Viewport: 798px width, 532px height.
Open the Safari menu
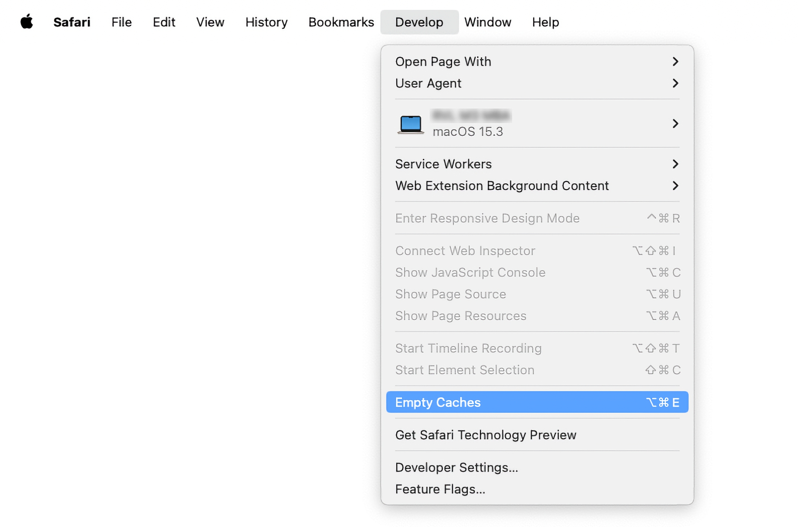[x=71, y=22]
